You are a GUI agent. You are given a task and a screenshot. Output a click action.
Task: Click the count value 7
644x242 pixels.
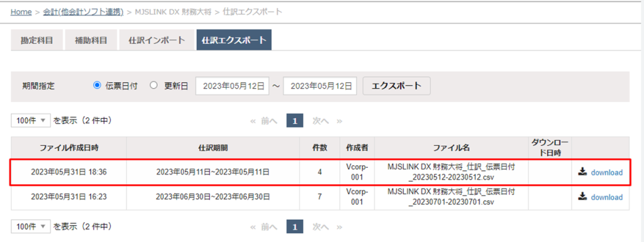coord(319,197)
